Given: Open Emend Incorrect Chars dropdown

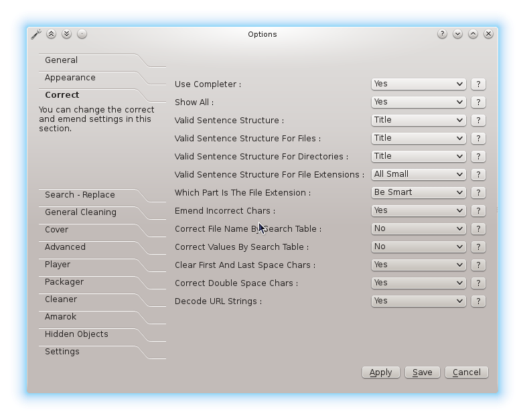Looking at the screenshot, I should pos(419,210).
